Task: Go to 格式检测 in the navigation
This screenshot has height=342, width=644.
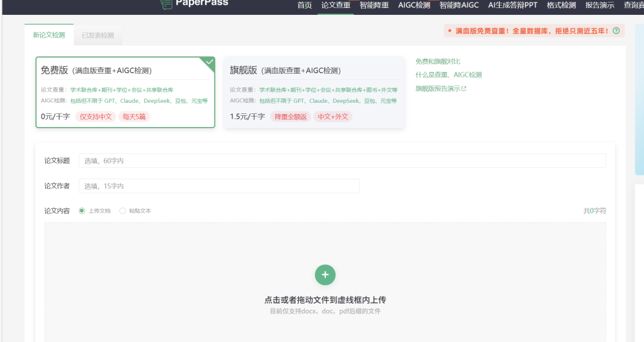Action: point(561,6)
